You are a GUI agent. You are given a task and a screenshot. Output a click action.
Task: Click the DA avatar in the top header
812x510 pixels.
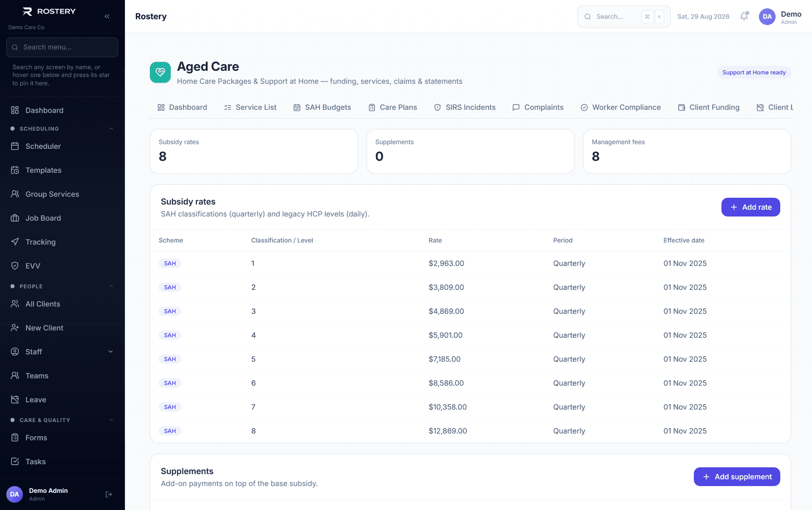pyautogui.click(x=767, y=17)
